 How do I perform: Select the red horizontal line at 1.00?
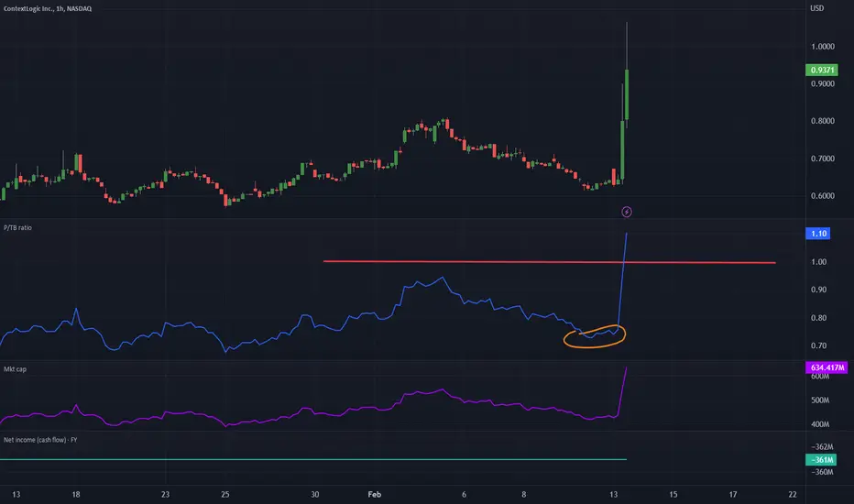549,262
